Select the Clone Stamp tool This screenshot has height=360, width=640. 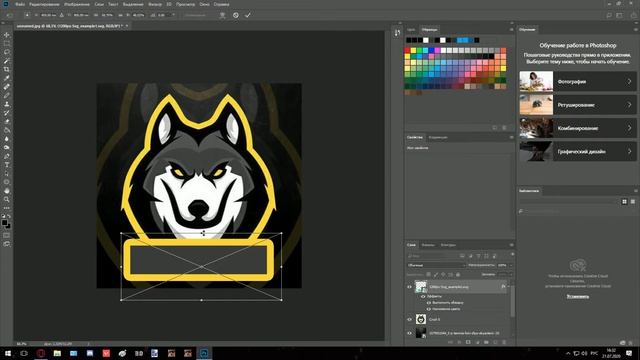(x=7, y=104)
